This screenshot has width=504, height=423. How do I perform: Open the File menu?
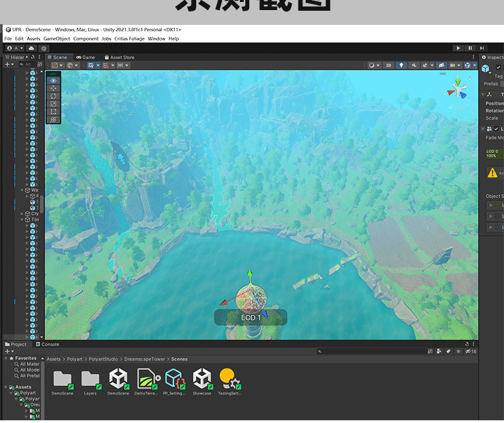click(8, 38)
